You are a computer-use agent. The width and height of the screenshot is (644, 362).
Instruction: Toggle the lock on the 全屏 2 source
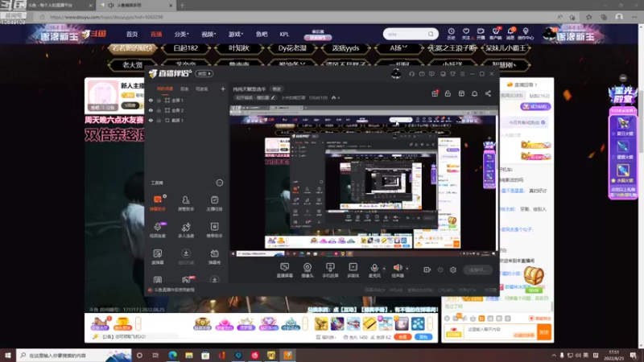point(159,110)
